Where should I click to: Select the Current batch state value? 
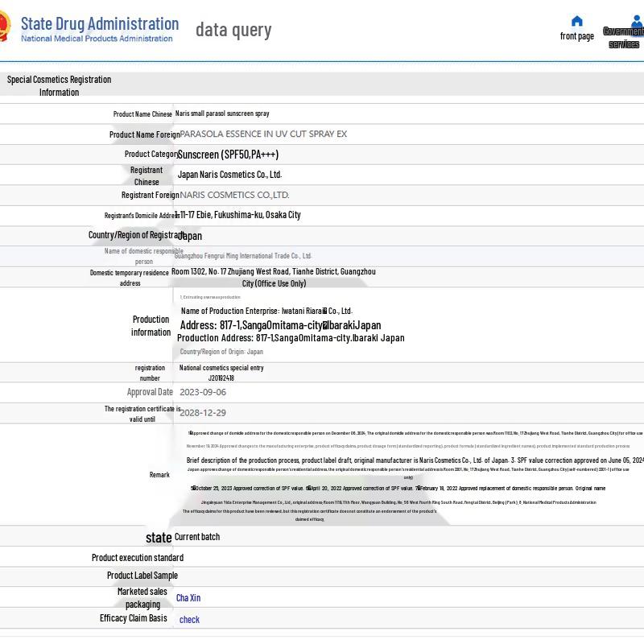point(197,537)
